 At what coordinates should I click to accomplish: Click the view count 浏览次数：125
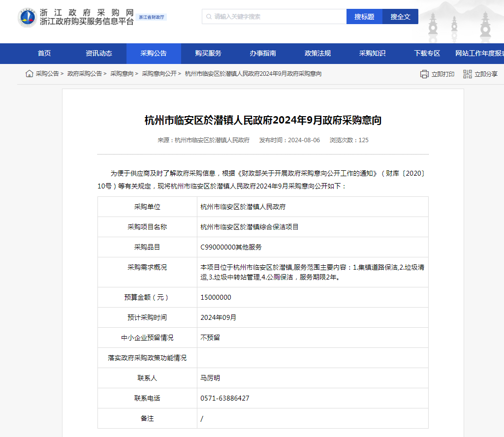[x=349, y=140]
